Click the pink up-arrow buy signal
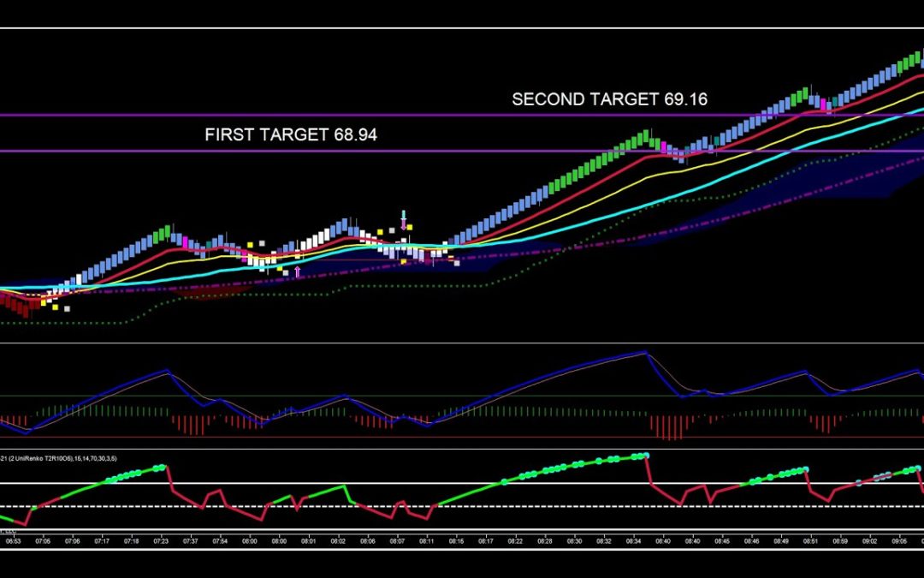 tap(295, 270)
